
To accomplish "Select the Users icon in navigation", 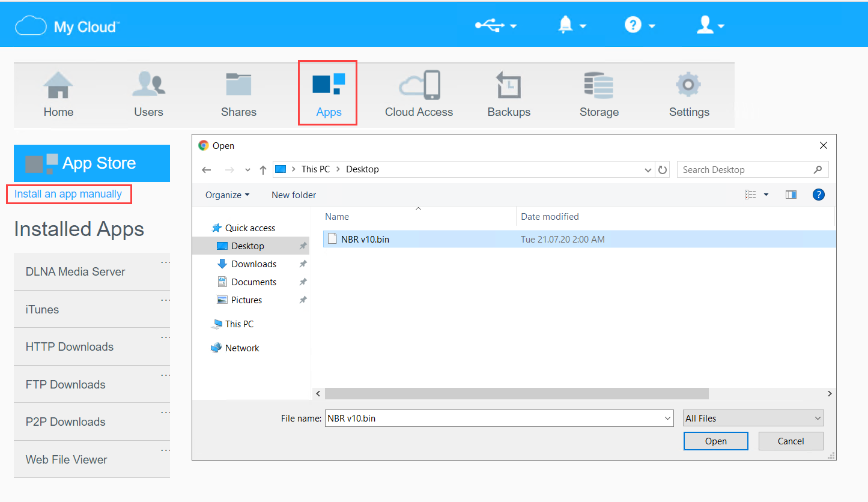I will [x=148, y=93].
